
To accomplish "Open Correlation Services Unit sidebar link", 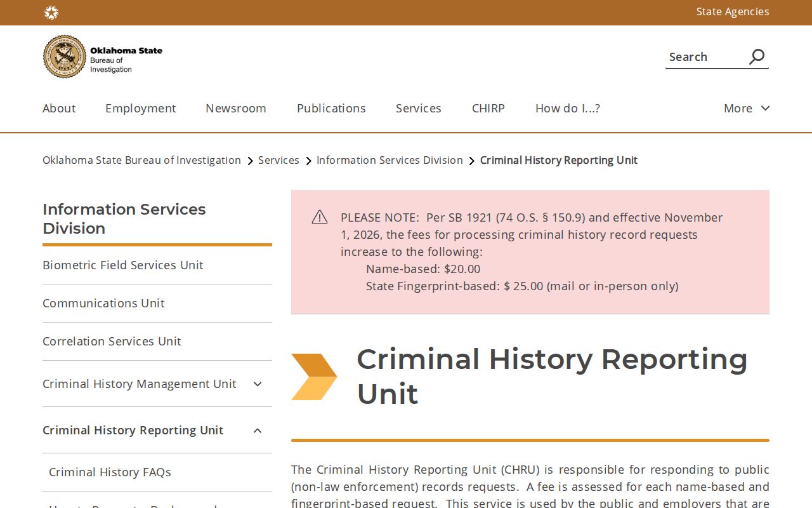I will (112, 341).
